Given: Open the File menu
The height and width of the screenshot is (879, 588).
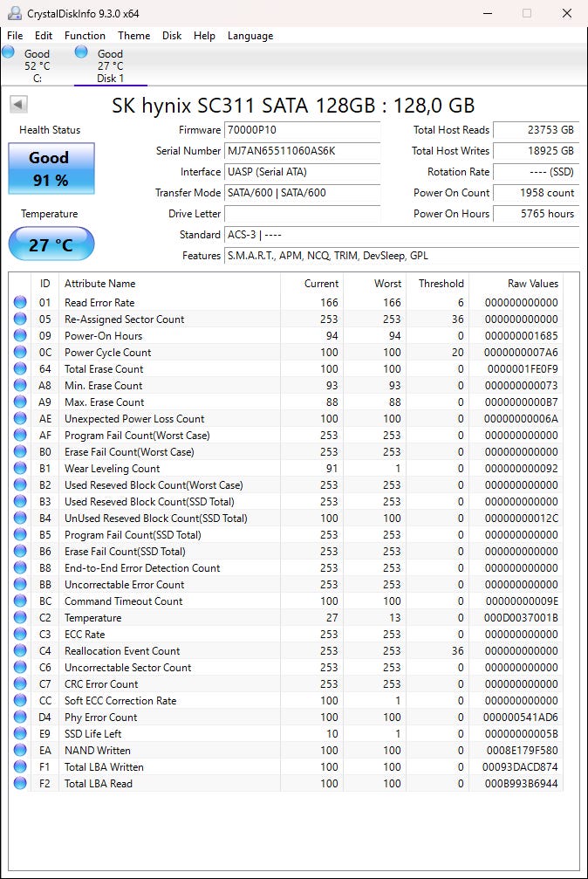Looking at the screenshot, I should click(15, 35).
